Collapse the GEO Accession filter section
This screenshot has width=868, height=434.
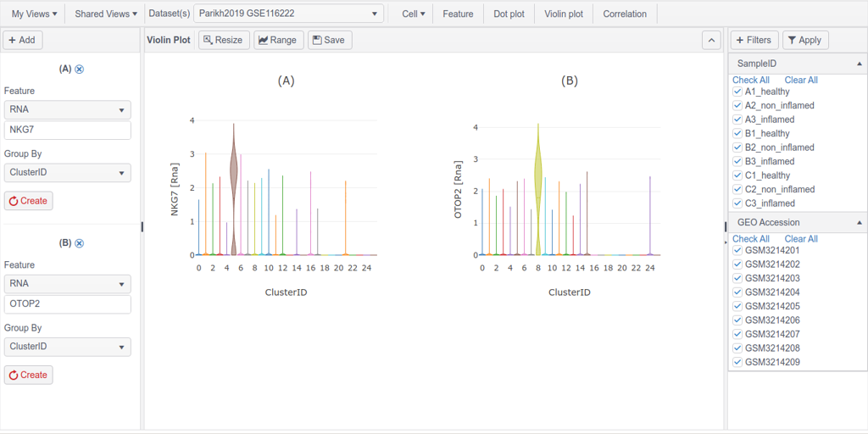(x=859, y=223)
